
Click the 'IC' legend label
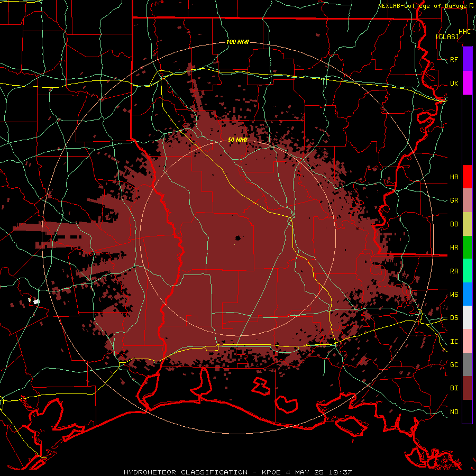454,341
